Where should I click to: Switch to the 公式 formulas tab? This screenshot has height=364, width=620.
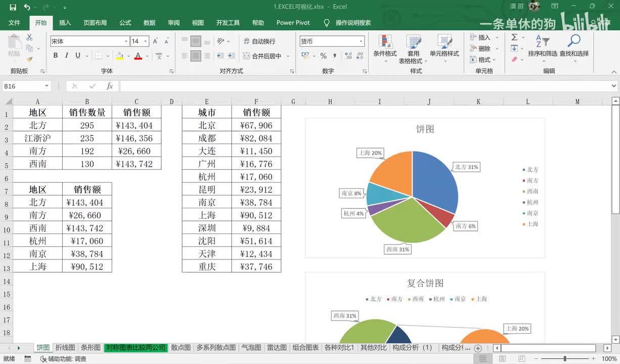click(x=125, y=23)
